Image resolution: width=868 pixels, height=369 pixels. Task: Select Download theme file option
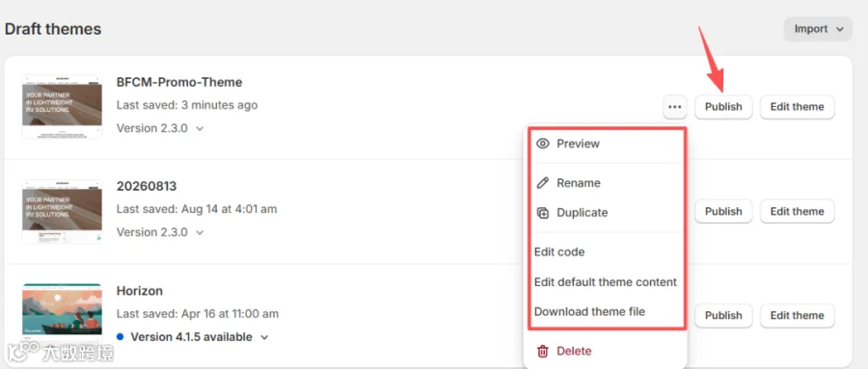589,312
